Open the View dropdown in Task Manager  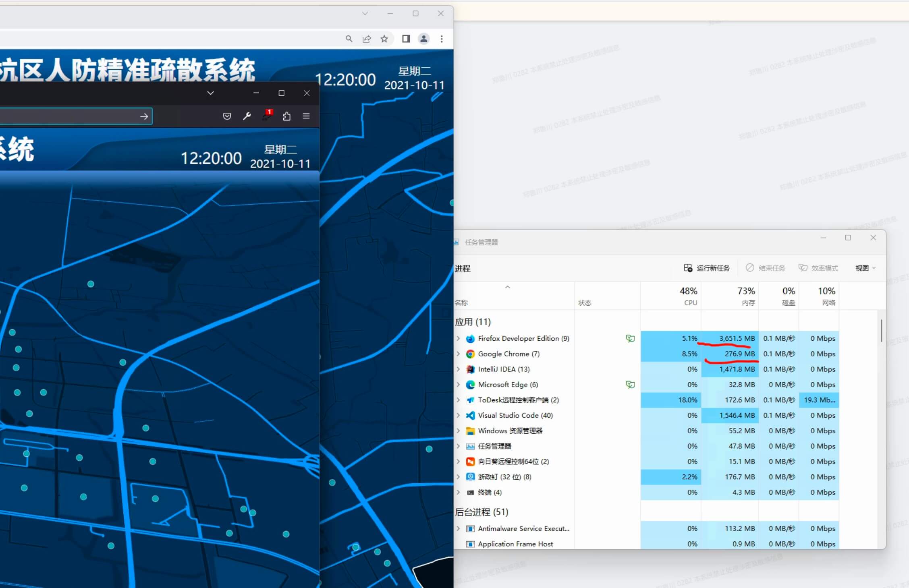865,268
